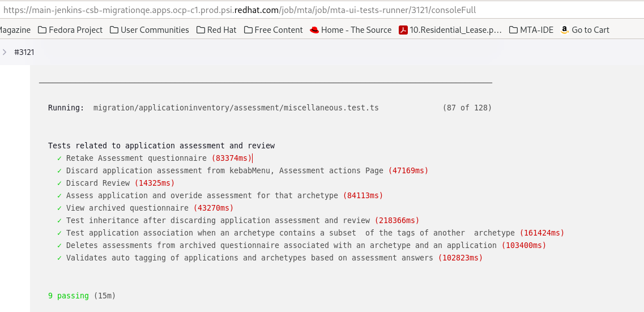
Task: Click the miscellaneous.test.ts spec path
Action: point(236,108)
